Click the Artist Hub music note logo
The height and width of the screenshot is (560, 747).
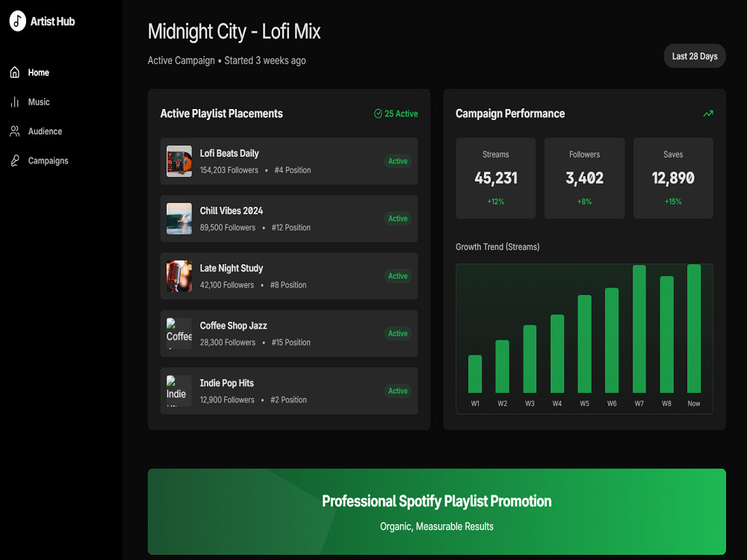point(18,22)
